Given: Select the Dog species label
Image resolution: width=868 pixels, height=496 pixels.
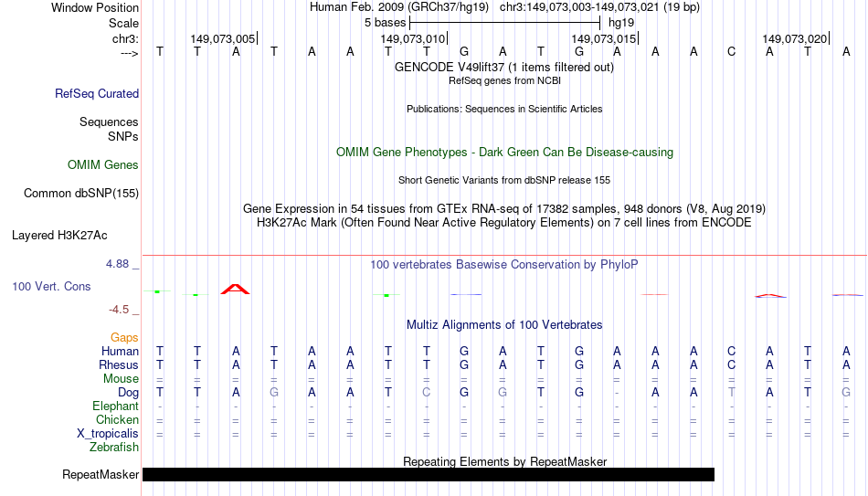Looking at the screenshot, I should pyautogui.click(x=128, y=393).
